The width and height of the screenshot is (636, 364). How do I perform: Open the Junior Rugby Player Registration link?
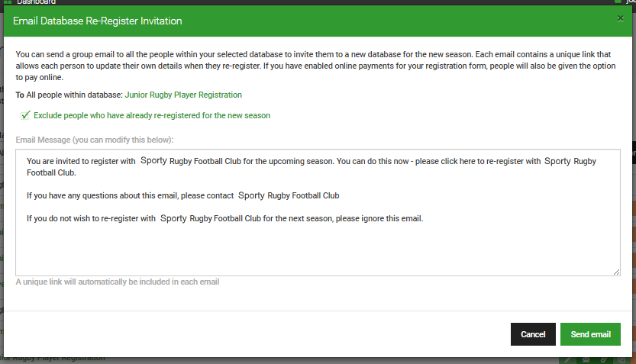point(183,95)
